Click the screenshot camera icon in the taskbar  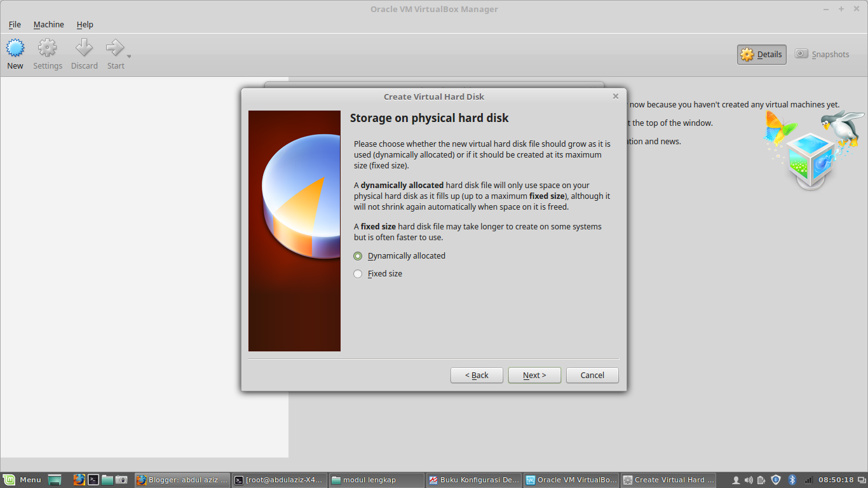pos(121,480)
